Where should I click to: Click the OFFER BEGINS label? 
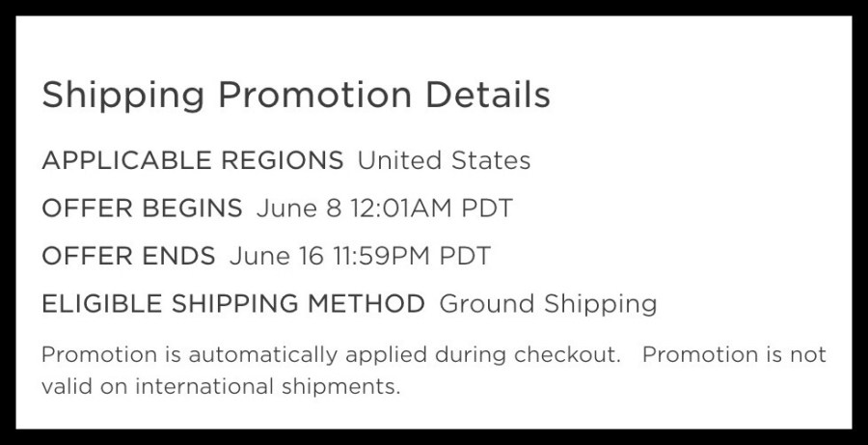pyautogui.click(x=142, y=209)
